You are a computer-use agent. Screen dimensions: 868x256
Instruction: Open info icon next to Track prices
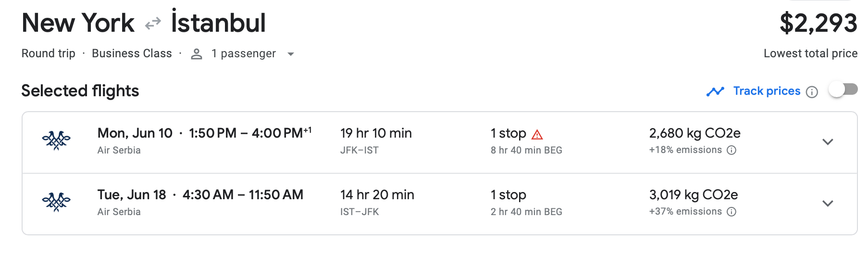(812, 92)
